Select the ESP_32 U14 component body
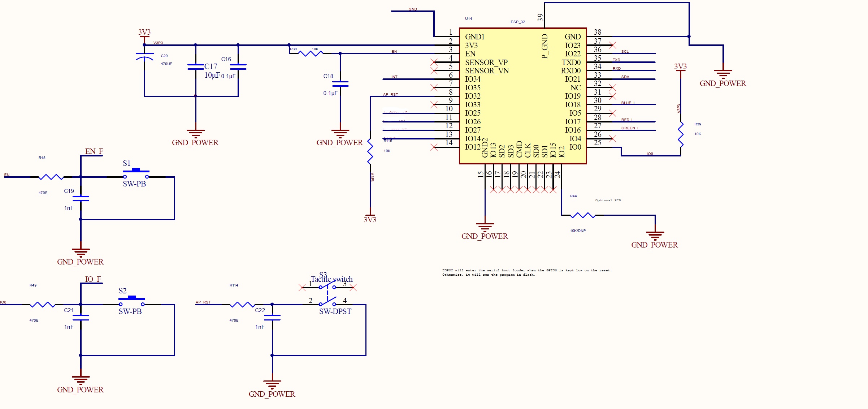The image size is (868, 409). coord(523,96)
